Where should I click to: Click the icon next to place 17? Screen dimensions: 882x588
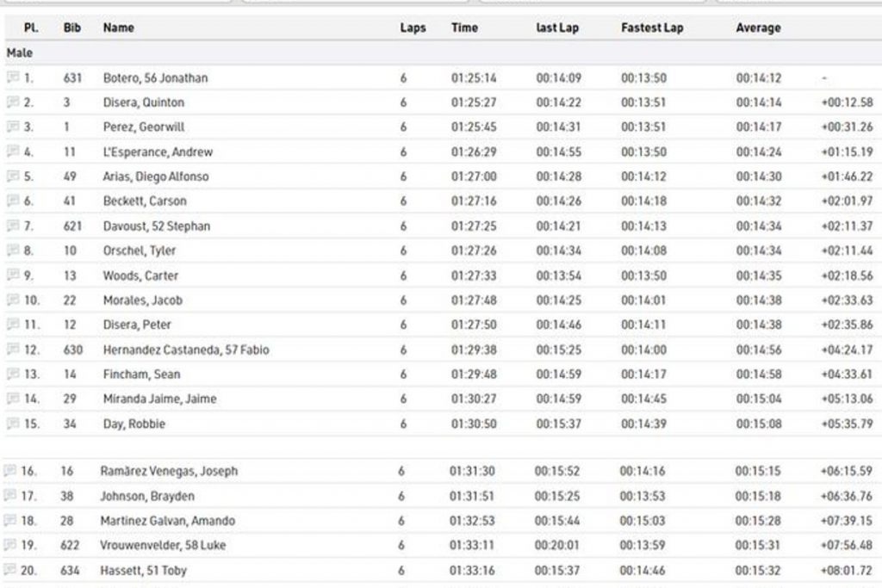click(x=10, y=496)
